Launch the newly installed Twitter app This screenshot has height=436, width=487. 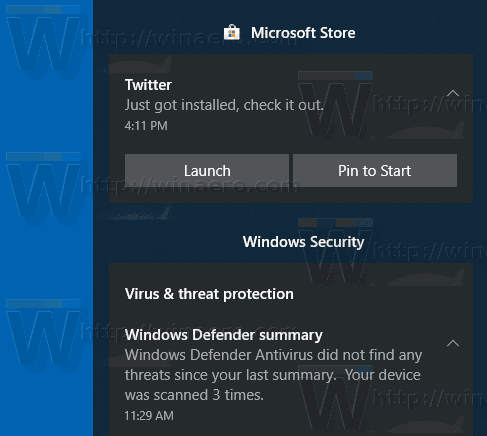coord(207,171)
